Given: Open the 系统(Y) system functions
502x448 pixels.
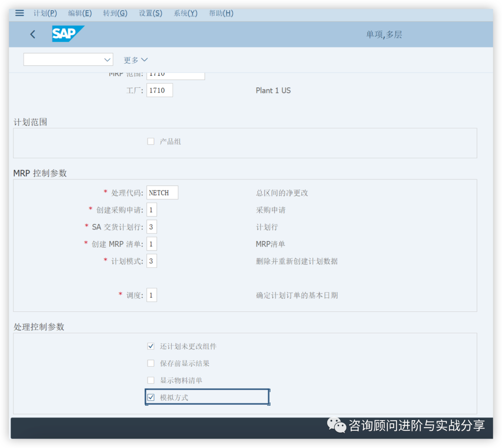Looking at the screenshot, I should tap(185, 13).
